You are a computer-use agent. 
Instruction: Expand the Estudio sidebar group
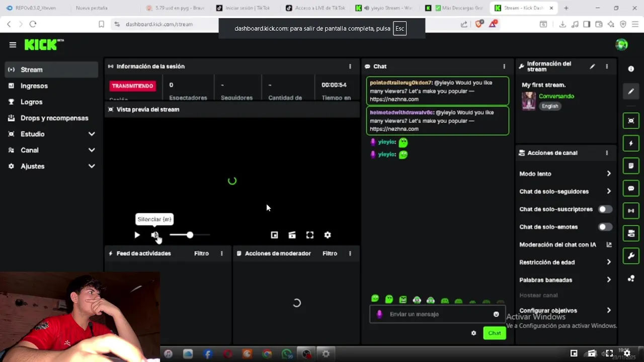51,134
